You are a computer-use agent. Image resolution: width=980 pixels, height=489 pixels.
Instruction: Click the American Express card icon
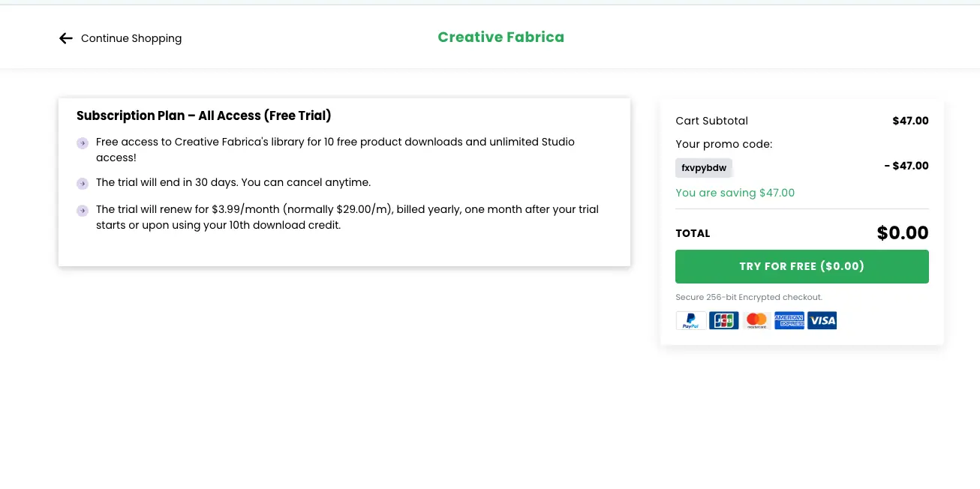point(789,321)
